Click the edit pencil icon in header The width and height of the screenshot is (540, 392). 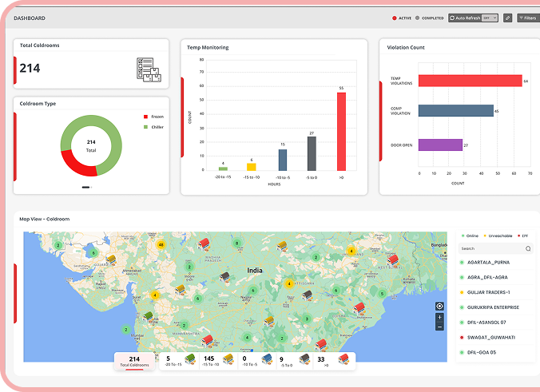click(508, 18)
